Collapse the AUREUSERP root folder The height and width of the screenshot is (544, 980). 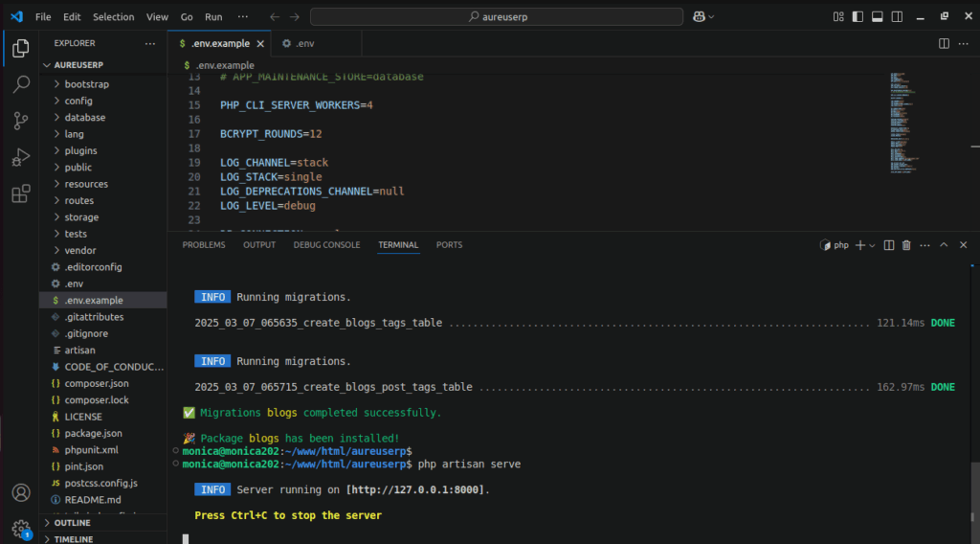(x=103, y=65)
